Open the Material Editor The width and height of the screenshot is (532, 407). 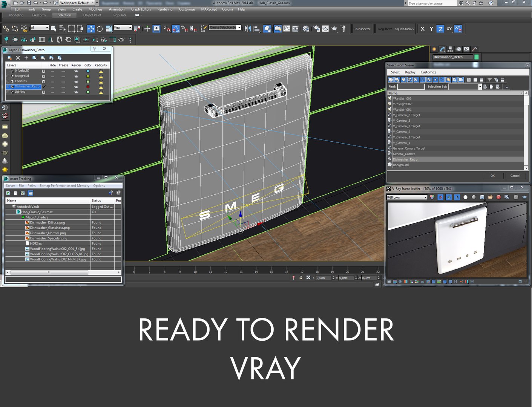306,29
